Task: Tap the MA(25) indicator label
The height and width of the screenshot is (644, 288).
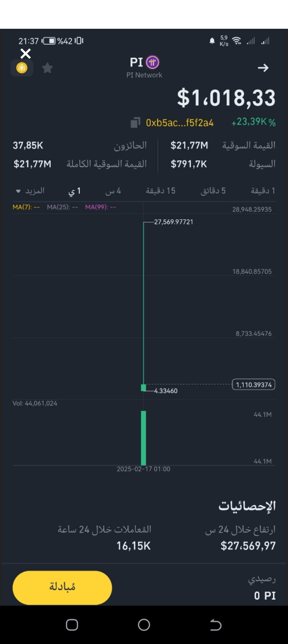Action: point(62,207)
